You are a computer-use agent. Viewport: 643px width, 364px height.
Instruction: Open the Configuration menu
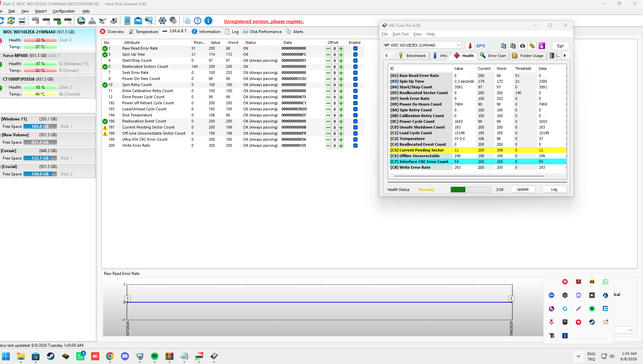click(x=64, y=11)
